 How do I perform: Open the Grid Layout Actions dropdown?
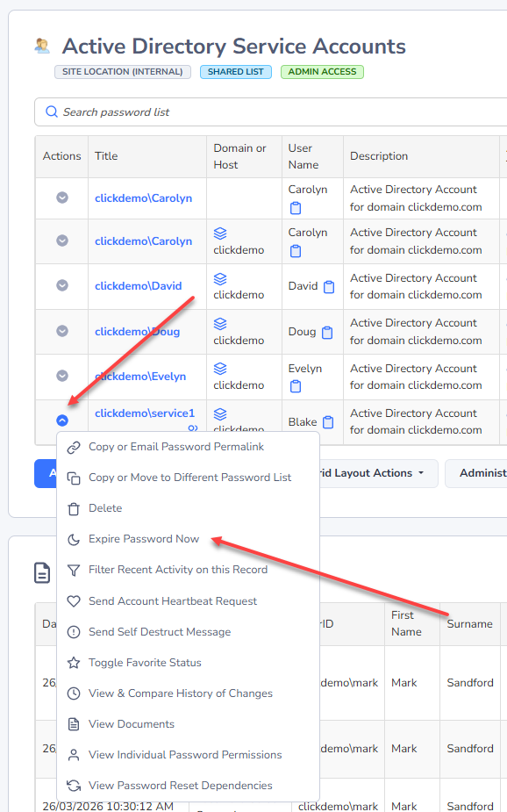[x=375, y=473]
